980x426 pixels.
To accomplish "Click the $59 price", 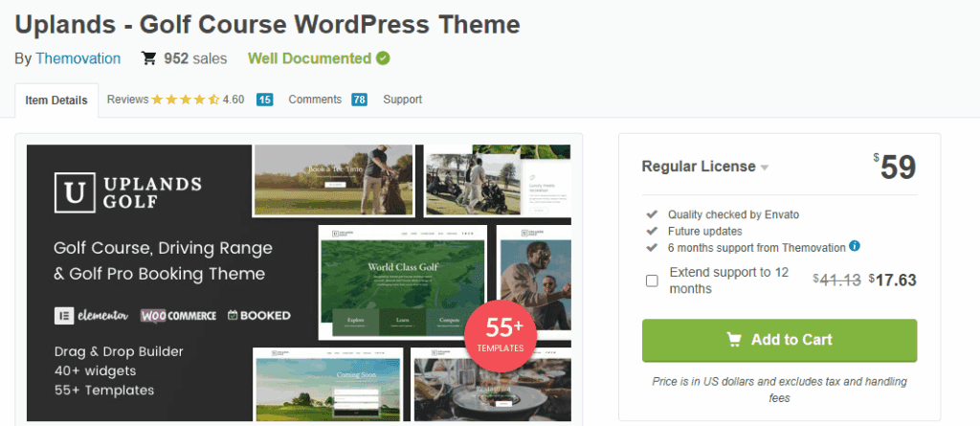I will [895, 168].
